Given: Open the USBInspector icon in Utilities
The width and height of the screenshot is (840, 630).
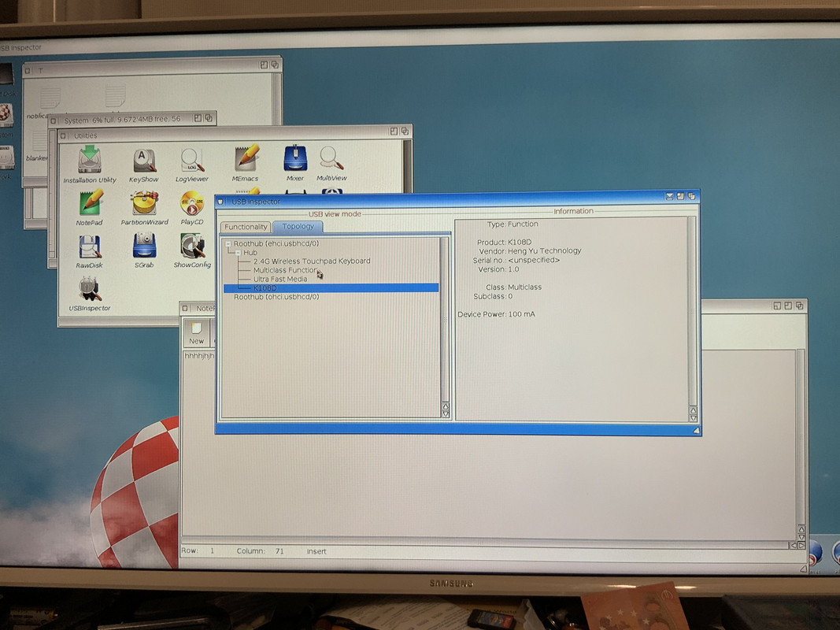Looking at the screenshot, I should point(90,294).
